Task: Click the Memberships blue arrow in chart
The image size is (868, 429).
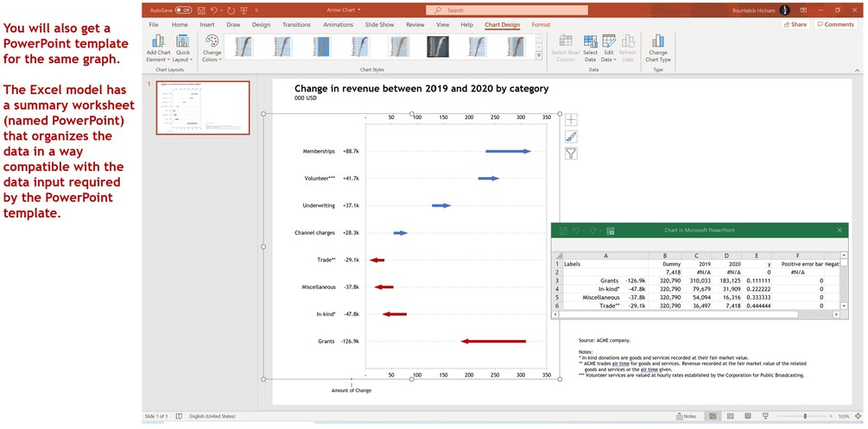Action: coord(508,151)
